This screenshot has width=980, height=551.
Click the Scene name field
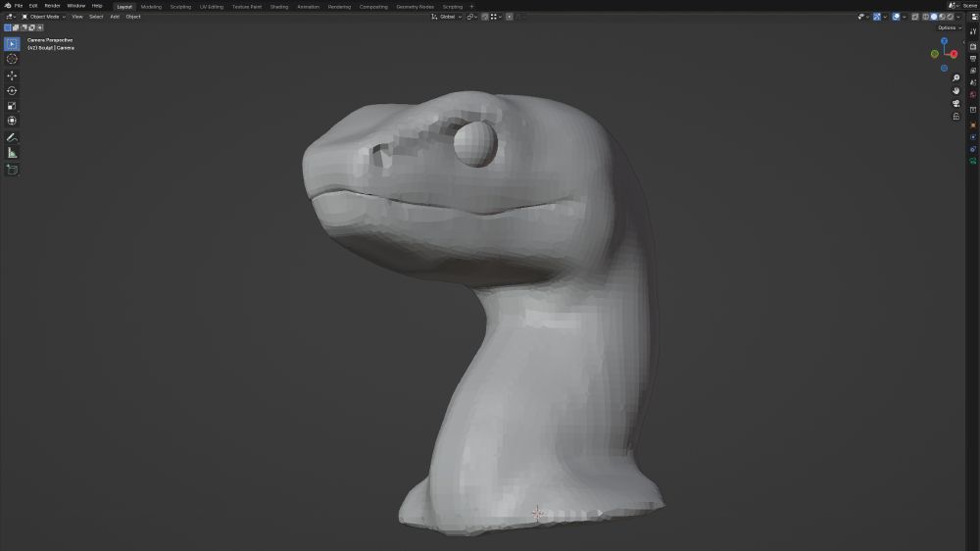(x=969, y=6)
